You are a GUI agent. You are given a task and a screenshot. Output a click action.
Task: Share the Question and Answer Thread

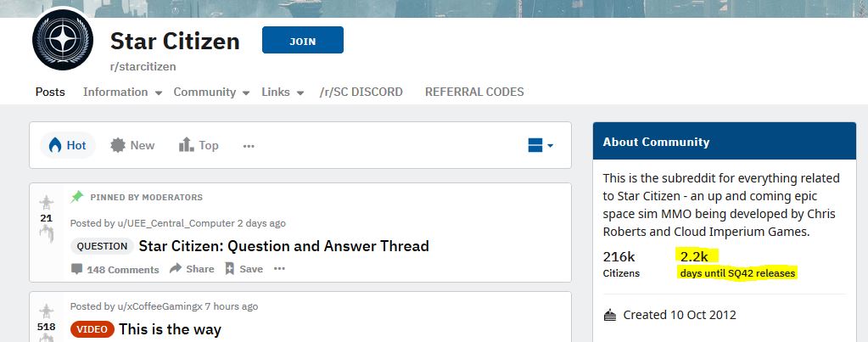(192, 269)
